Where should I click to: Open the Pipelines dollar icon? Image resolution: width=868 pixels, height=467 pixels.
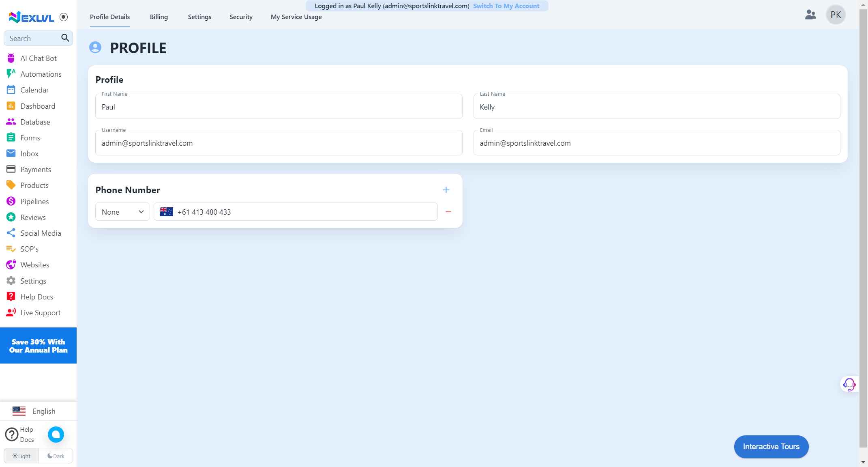[x=11, y=201]
